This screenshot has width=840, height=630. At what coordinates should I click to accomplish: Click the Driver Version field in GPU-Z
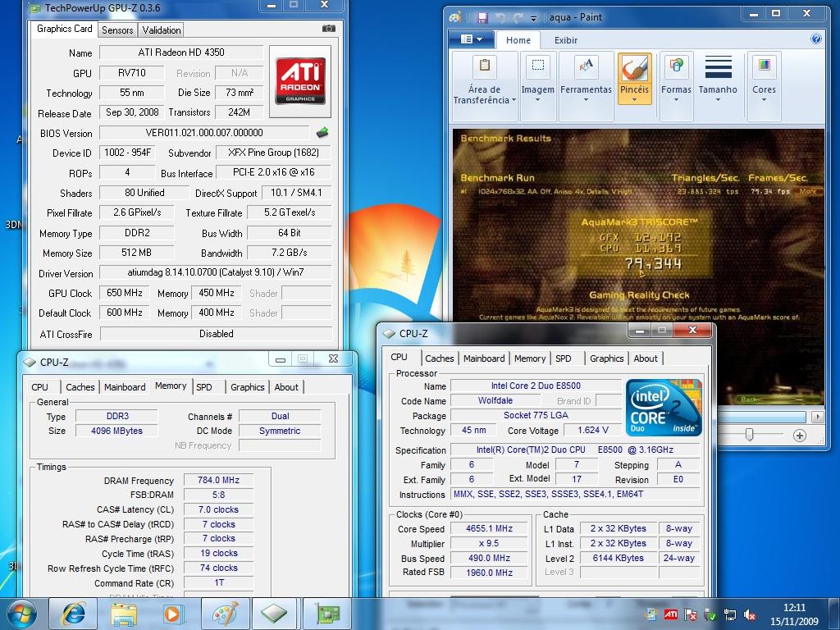[216, 272]
